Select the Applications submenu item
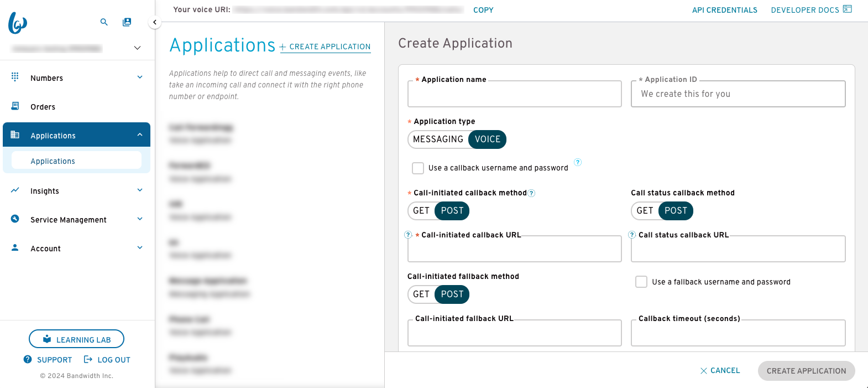868x388 pixels. (77, 161)
